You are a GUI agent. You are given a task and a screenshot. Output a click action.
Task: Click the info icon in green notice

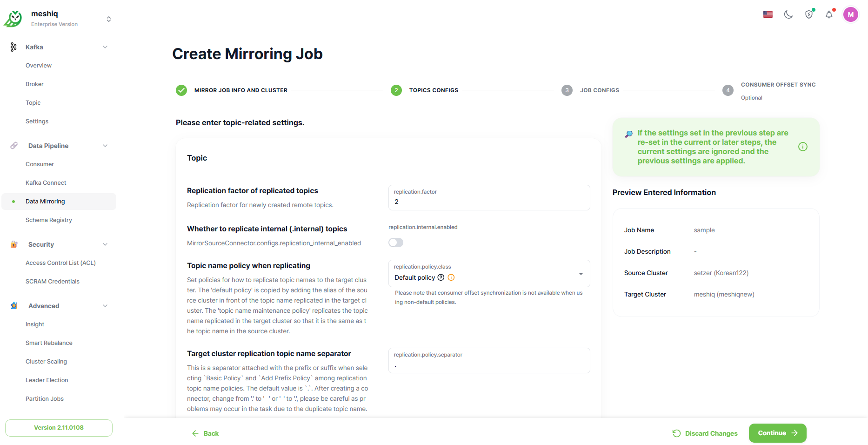803,147
